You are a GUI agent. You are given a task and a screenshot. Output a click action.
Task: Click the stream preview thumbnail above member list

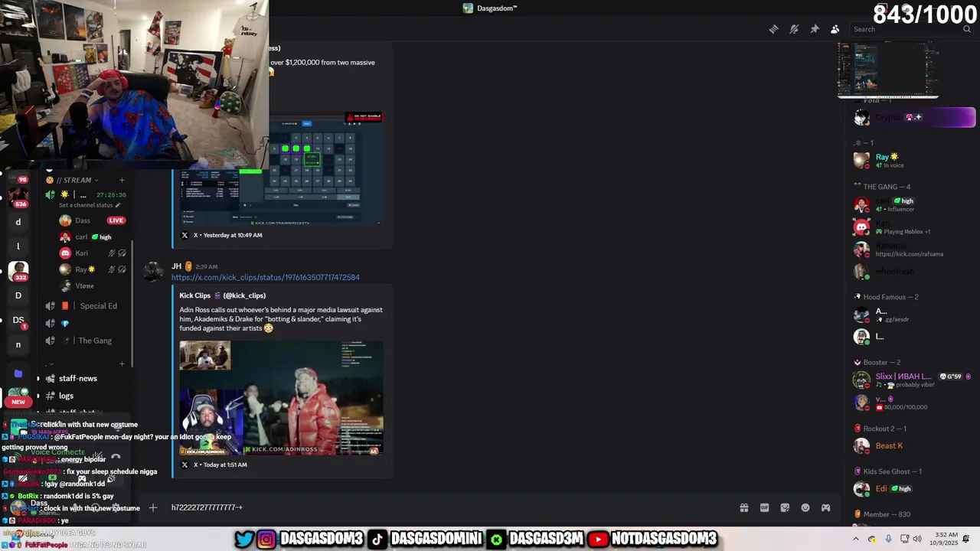click(x=888, y=70)
